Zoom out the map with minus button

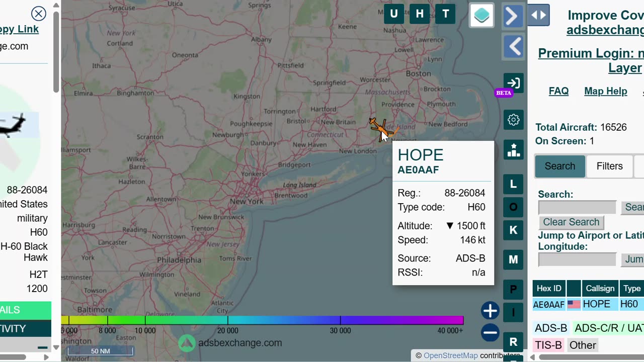pos(490,332)
